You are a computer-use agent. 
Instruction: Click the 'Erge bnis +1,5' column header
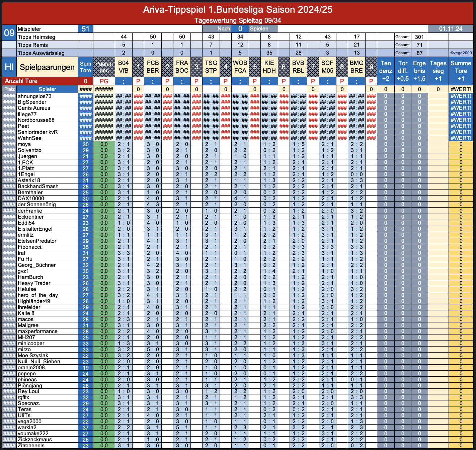coord(419,71)
